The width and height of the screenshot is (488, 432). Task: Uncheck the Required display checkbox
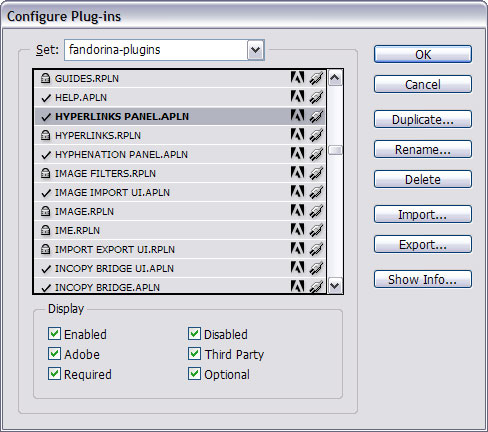click(54, 374)
